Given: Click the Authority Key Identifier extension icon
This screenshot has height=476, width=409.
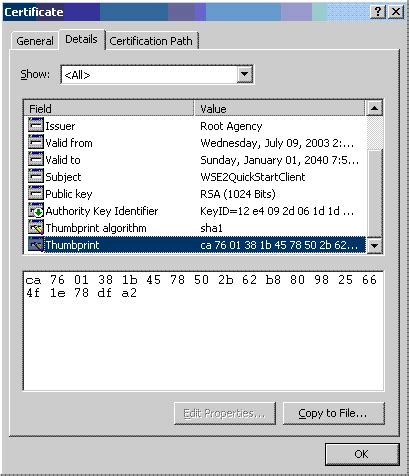Looking at the screenshot, I should tap(36, 210).
